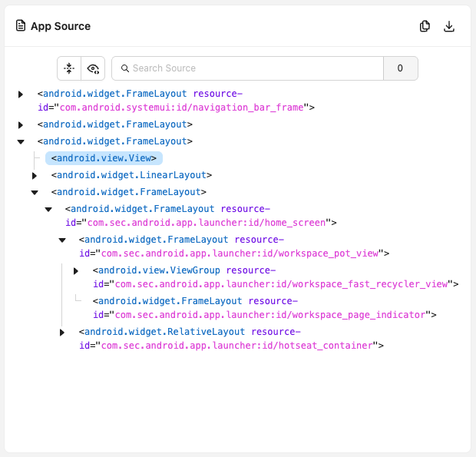476x457 pixels.
Task: Click the App Source document icon
Action: 21,26
